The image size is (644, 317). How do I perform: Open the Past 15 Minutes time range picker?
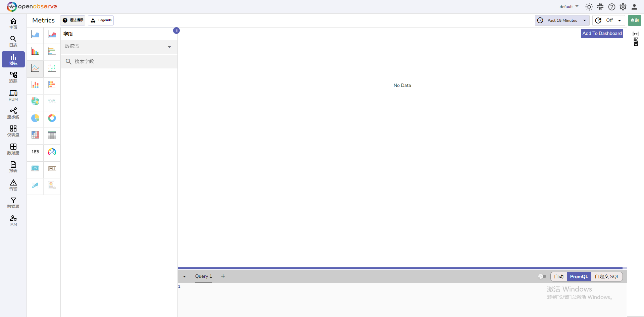click(562, 20)
